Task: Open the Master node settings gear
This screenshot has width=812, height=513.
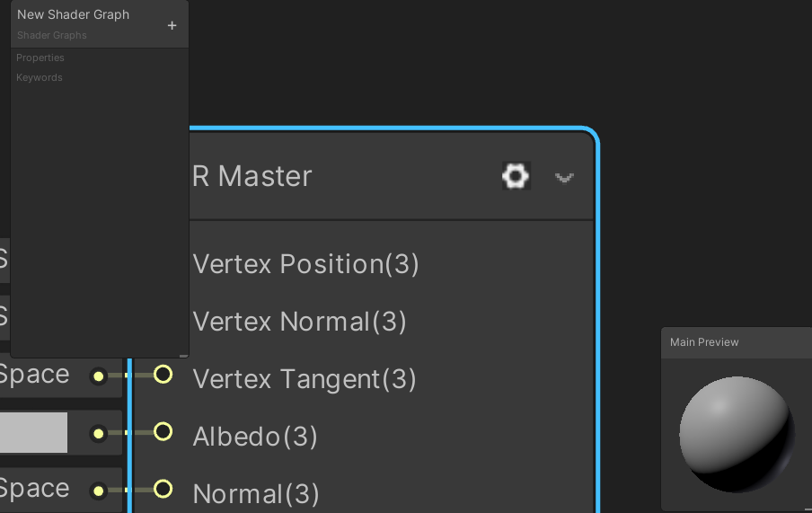Action: tap(516, 176)
